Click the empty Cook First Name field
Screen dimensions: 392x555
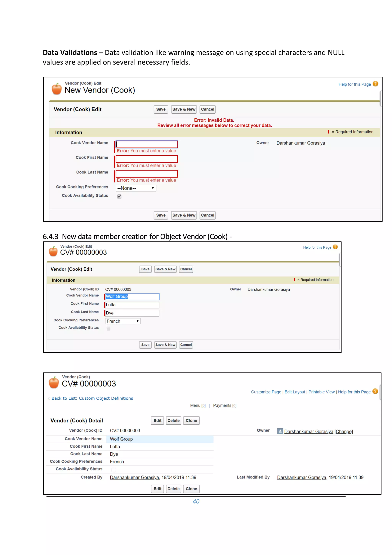[x=147, y=159]
